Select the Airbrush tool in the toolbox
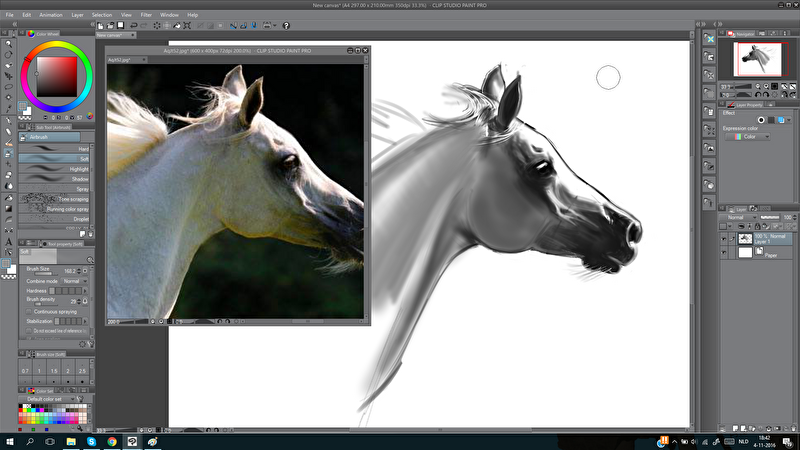 click(8, 153)
